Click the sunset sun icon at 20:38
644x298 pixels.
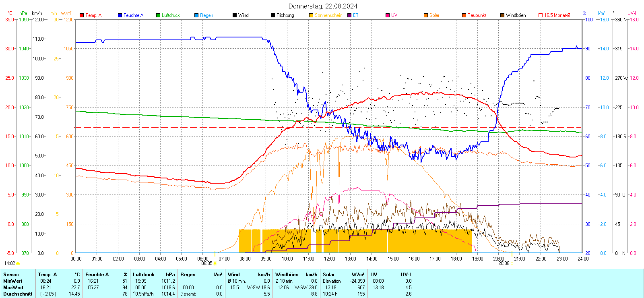pyautogui.click(x=512, y=263)
